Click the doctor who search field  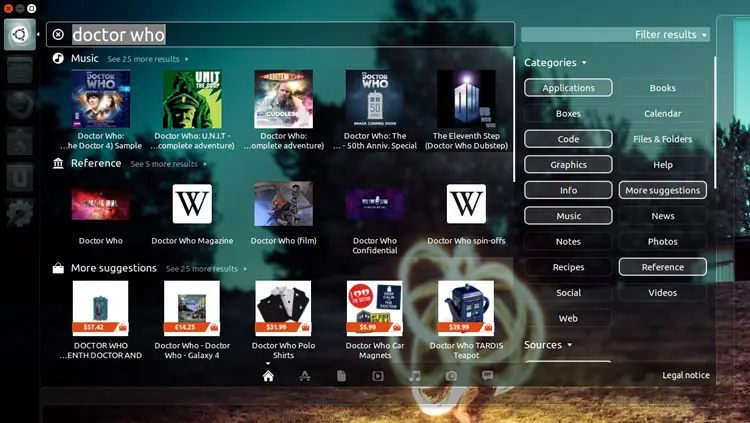coord(280,34)
